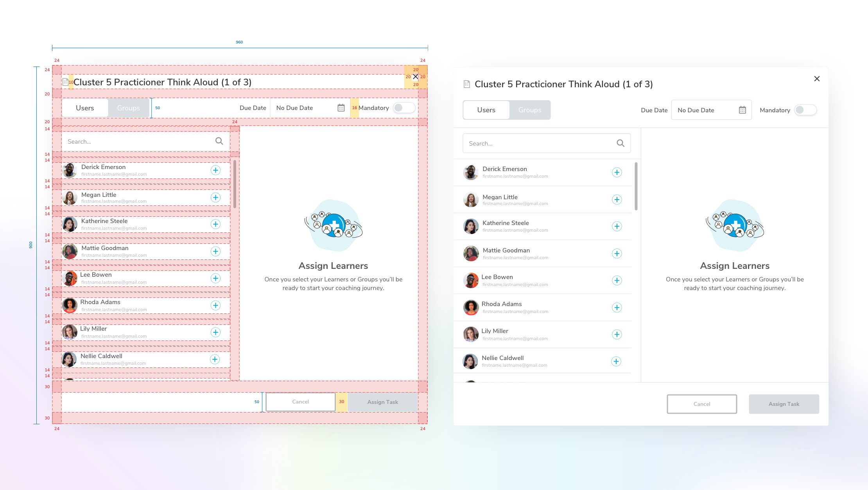Add Lee Bowen in the left annotated dialog

(215, 278)
